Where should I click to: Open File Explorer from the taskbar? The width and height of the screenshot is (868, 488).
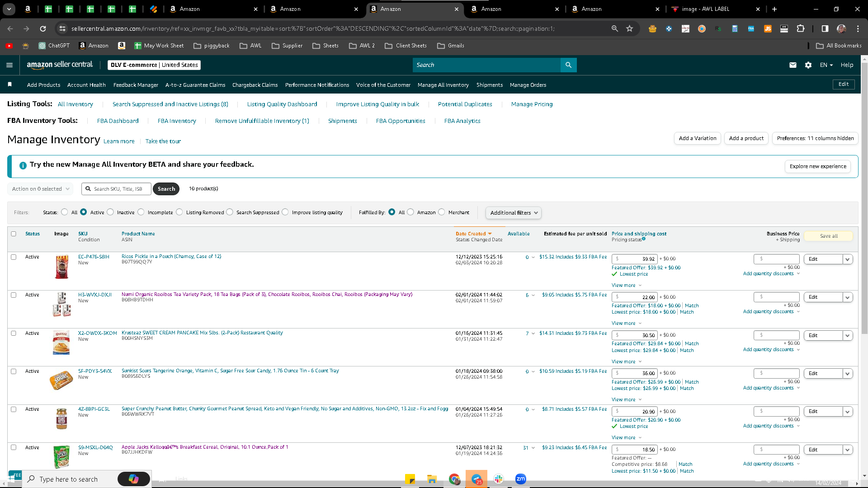[432, 479]
